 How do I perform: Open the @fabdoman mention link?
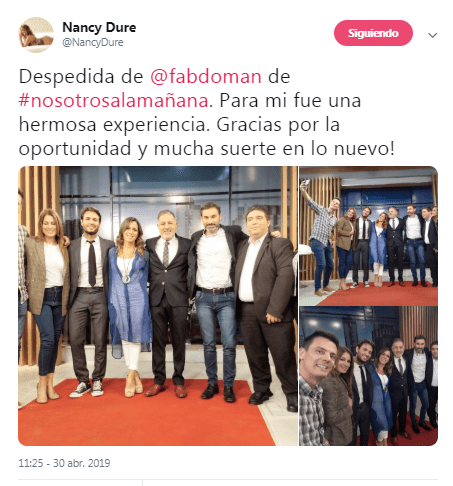tap(206, 76)
